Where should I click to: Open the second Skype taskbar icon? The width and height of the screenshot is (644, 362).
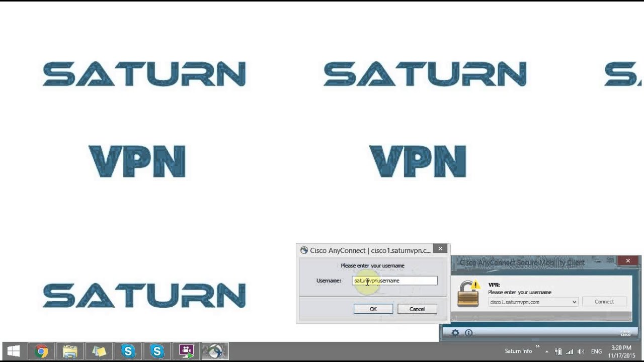tap(157, 351)
